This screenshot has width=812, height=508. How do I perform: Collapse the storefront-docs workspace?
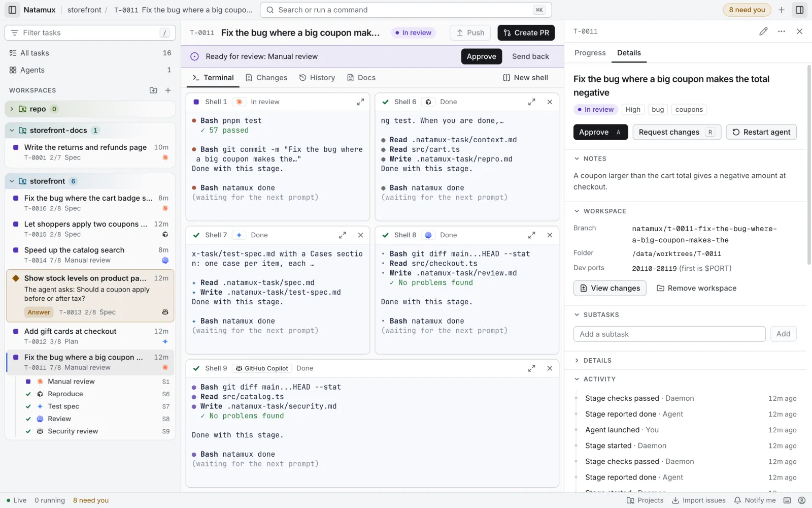pyautogui.click(x=12, y=131)
